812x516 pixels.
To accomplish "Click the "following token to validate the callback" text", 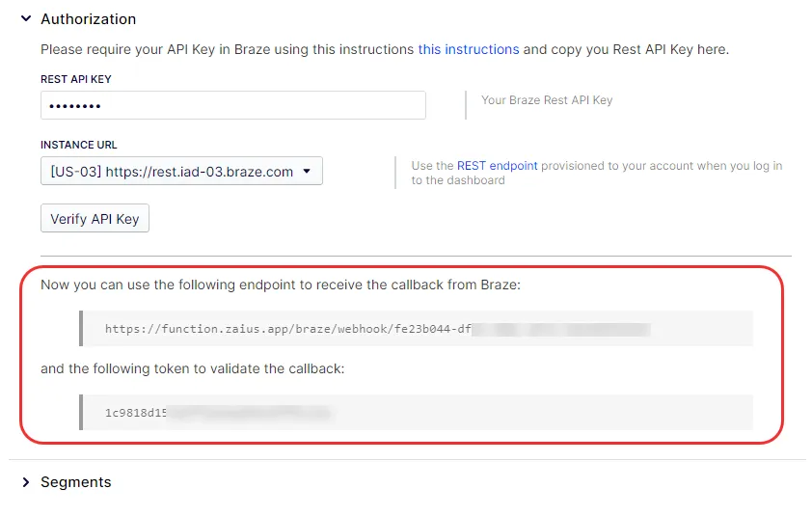I will coord(193,368).
